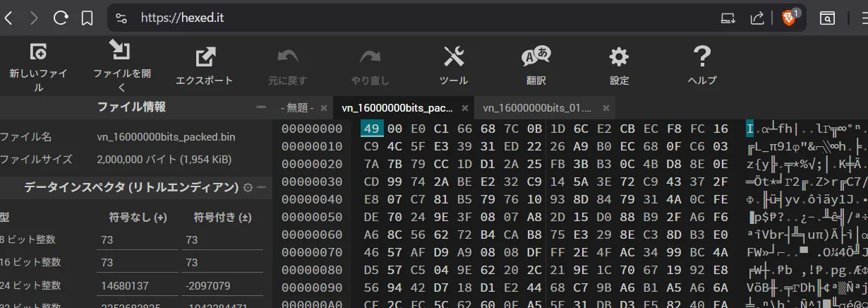Click the 24 ビット整数 row label
The height and width of the screenshot is (308, 868).
(x=30, y=285)
